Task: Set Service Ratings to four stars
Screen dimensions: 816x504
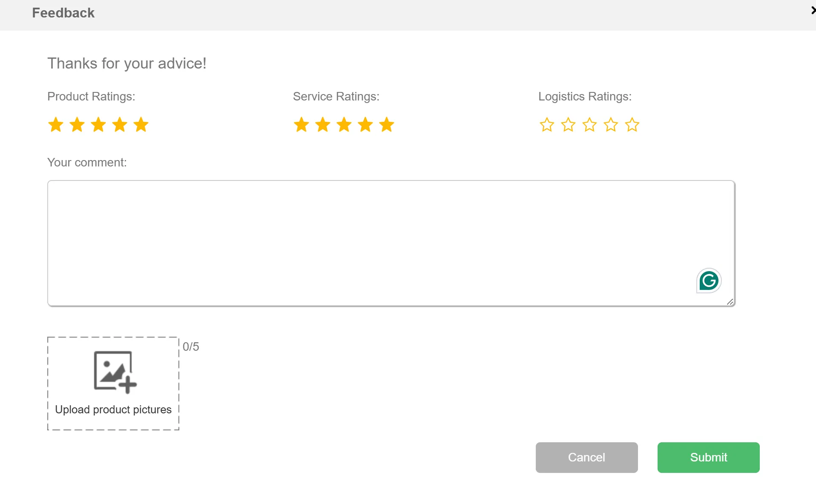Action: point(365,125)
